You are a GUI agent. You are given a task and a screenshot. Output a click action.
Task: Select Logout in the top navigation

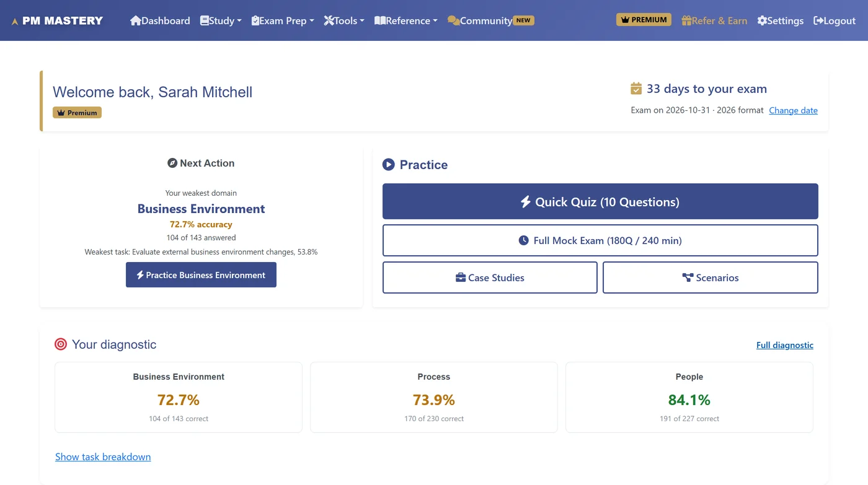click(x=835, y=20)
